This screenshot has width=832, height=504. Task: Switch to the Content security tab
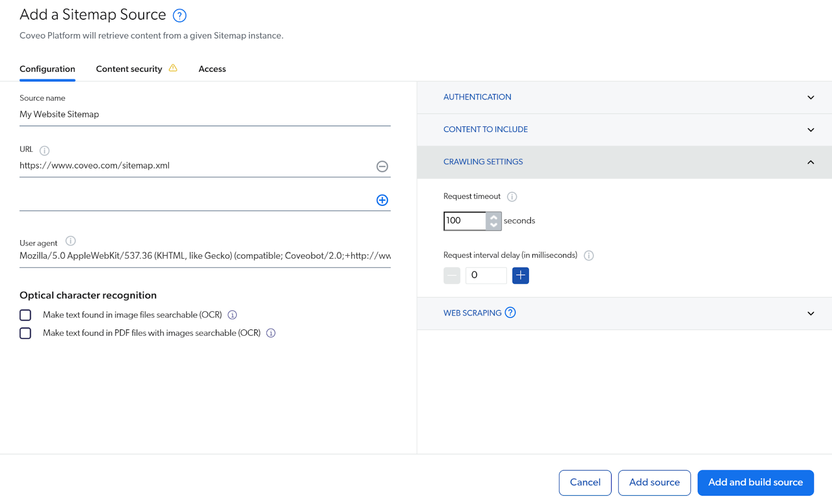(129, 69)
